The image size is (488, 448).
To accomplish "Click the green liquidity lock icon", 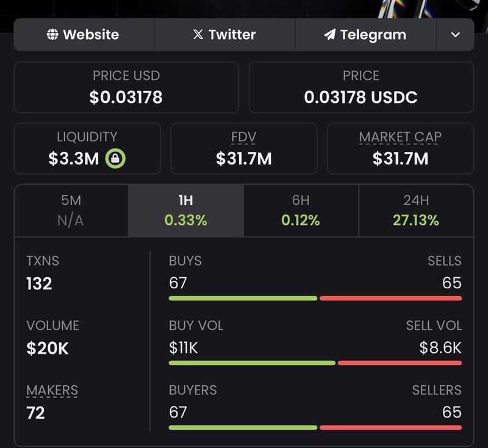I will pyautogui.click(x=115, y=159).
